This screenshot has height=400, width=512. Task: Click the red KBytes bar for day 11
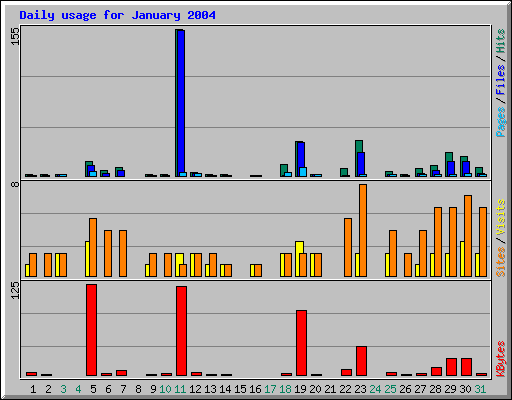[x=182, y=331]
